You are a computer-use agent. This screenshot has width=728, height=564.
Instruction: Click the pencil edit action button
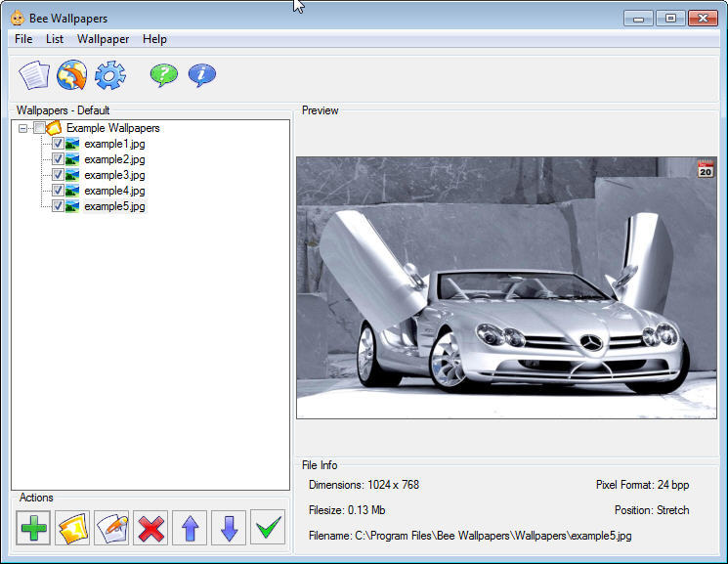[x=111, y=528]
